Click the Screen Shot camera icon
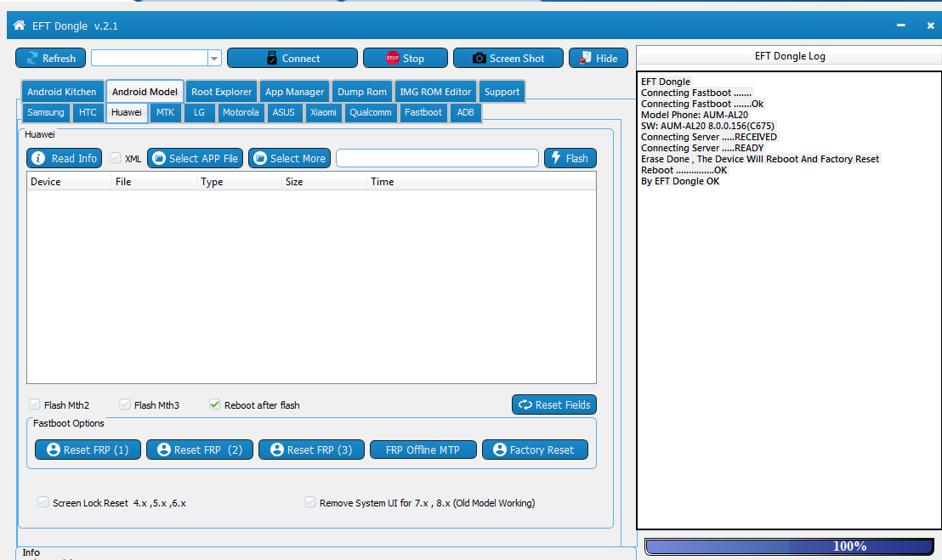 479,59
